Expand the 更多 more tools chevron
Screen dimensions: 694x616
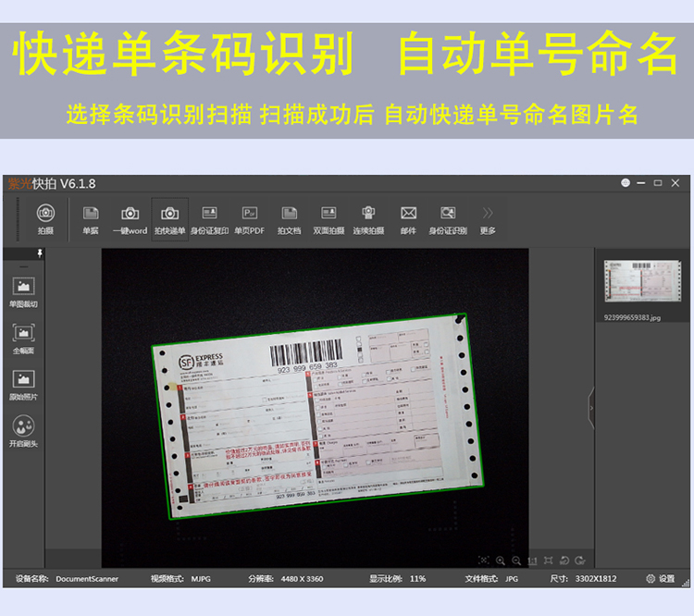point(488,219)
